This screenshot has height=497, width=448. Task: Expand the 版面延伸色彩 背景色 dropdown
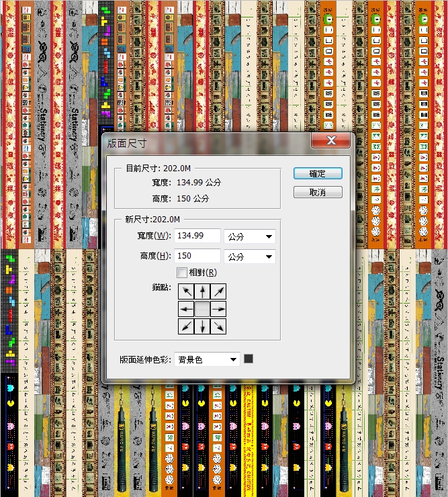[x=206, y=360]
